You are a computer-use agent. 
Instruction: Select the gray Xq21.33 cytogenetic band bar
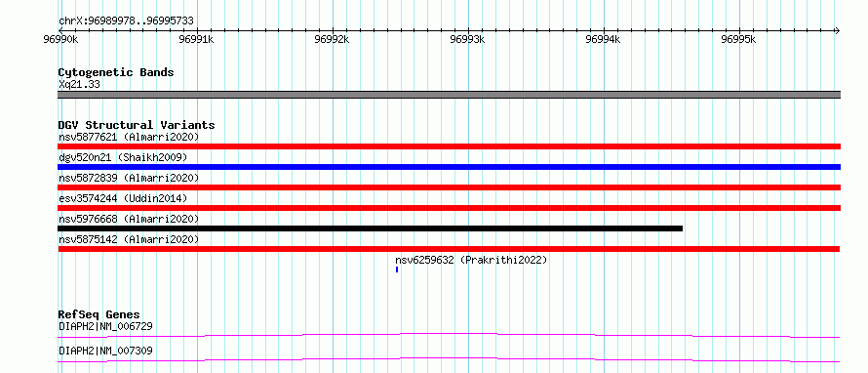[x=449, y=95]
